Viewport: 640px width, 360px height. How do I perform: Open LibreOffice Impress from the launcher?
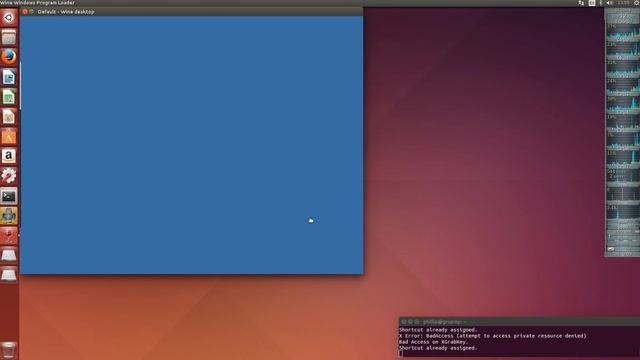click(9, 117)
